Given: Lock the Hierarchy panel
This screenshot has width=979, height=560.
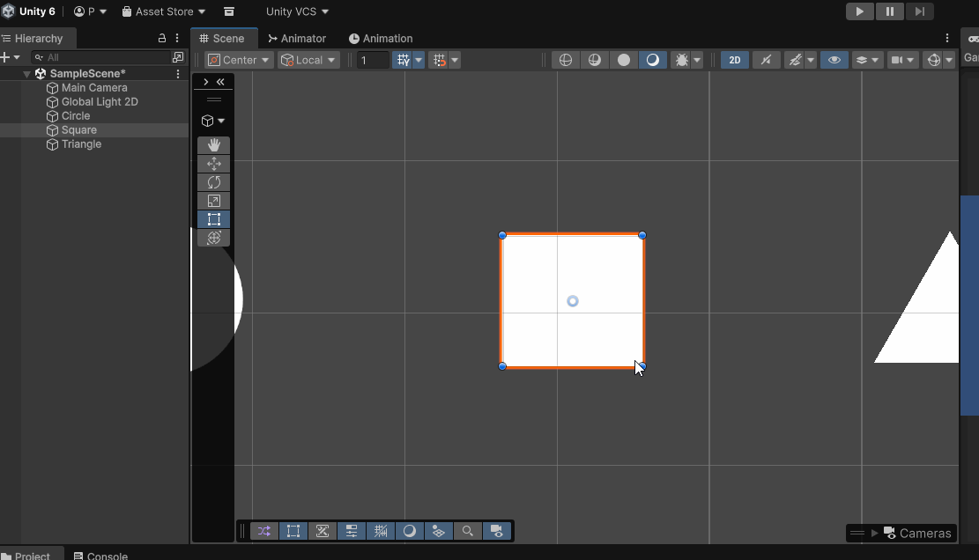Looking at the screenshot, I should pyautogui.click(x=162, y=38).
